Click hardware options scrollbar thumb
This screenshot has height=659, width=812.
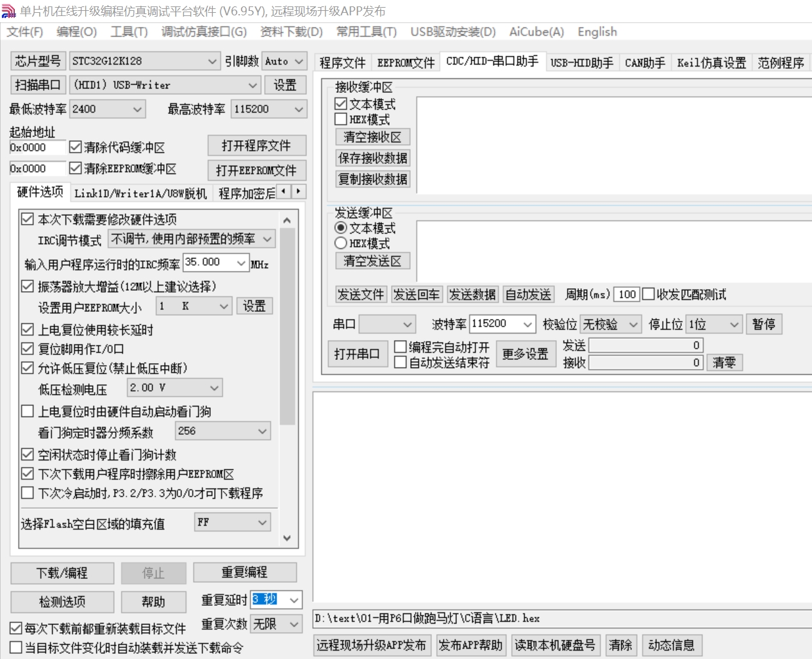[x=287, y=327]
